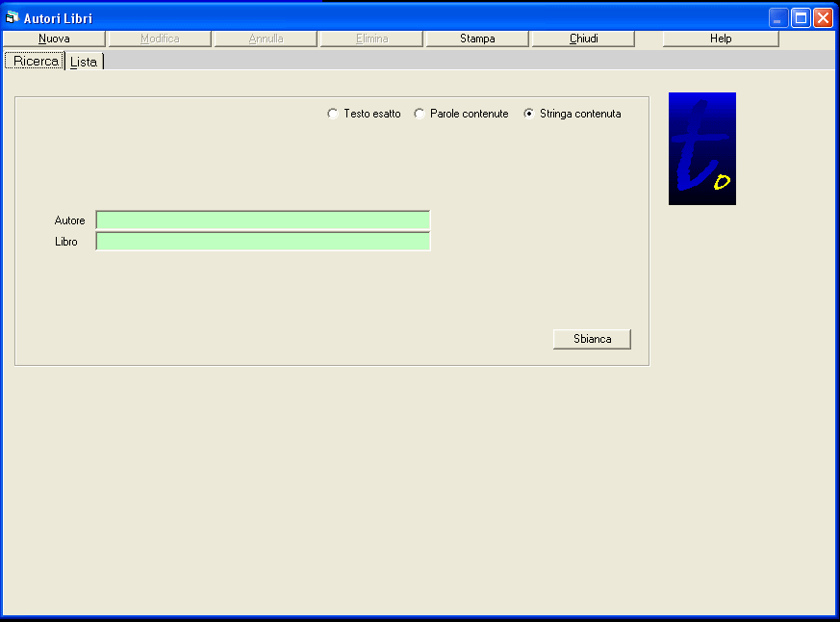Click into the Libro input field
Viewport: 840px width, 622px height.
pyautogui.click(x=263, y=242)
